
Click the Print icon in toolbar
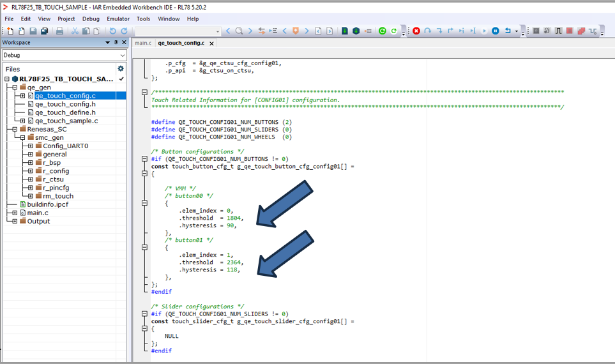pos(59,31)
